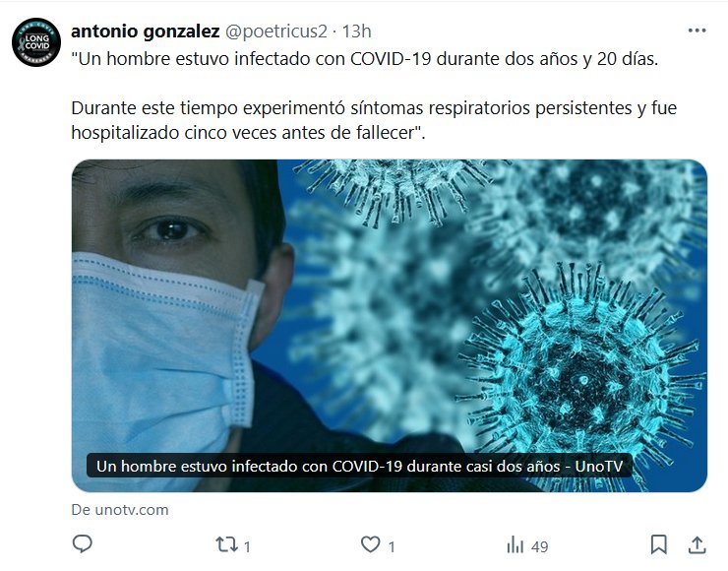
Task: Repost the tweet with the retweet arrows icon
Action: pos(226,544)
